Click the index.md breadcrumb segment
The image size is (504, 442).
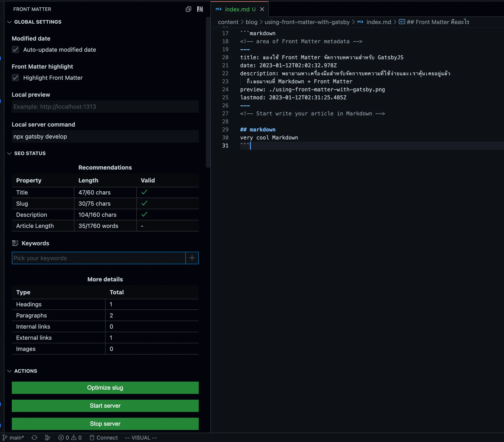tap(379, 22)
